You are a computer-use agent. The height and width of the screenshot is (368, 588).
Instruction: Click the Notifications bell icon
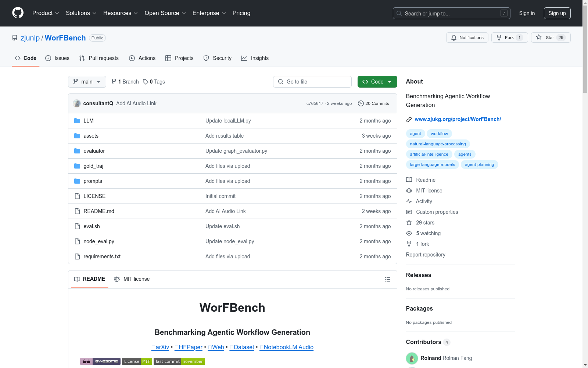coord(454,38)
